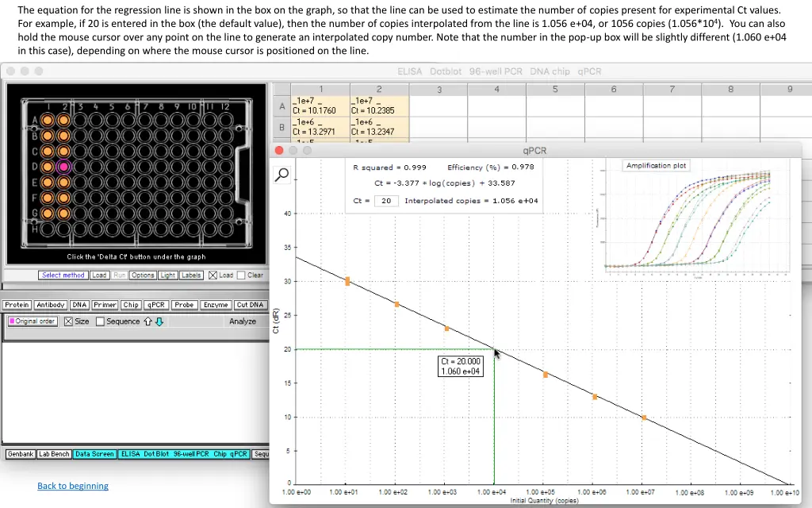Screen dimensions: 812x508
Task: Enable the Clear checkbox
Action: (241, 275)
